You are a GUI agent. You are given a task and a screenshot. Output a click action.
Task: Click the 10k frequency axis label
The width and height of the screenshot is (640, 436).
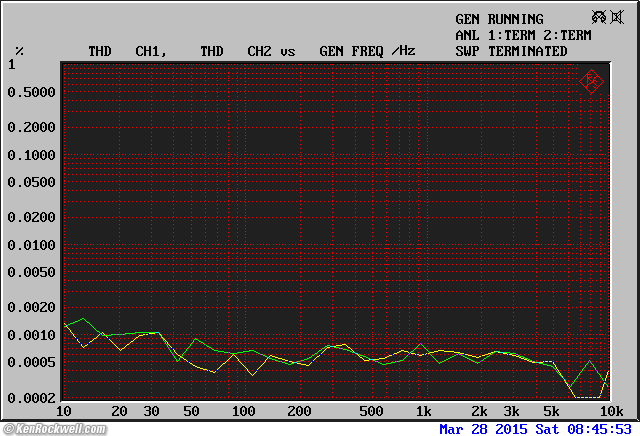(x=610, y=412)
